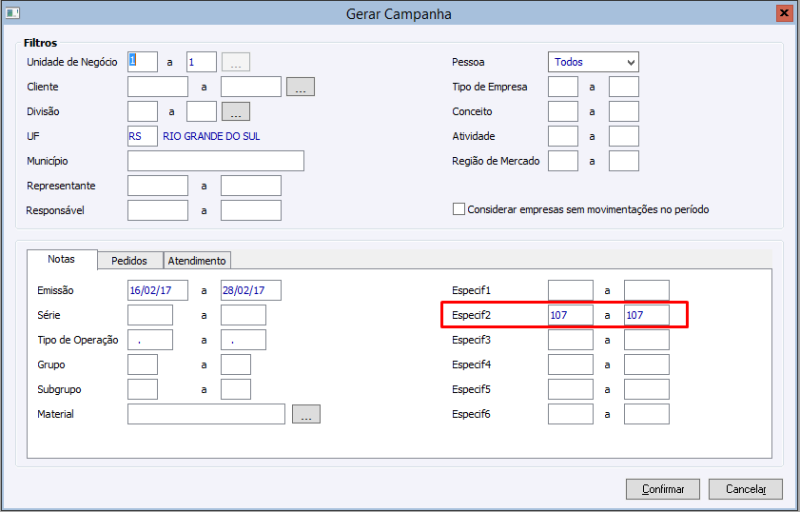The width and height of the screenshot is (800, 512).
Task: Click the second Especif1 field
Action: (x=647, y=290)
